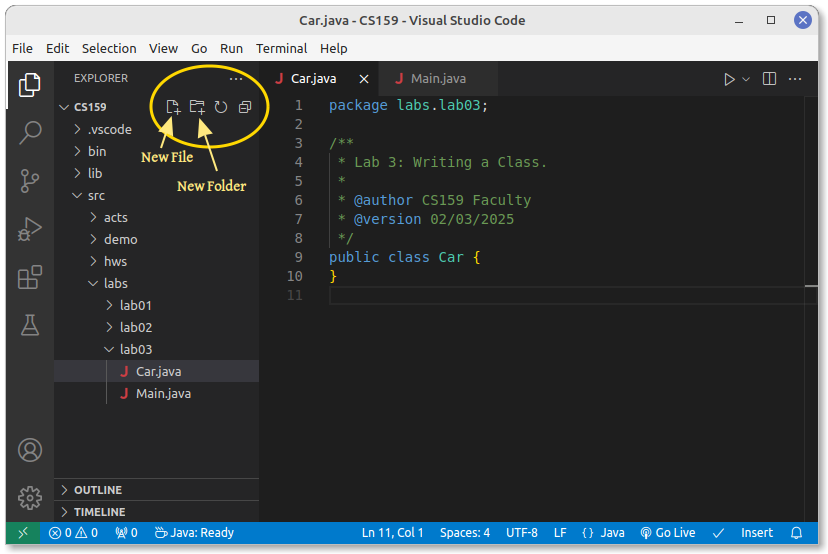The width and height of the screenshot is (828, 554).
Task: Open run options dropdown arrow
Action: pyautogui.click(x=746, y=79)
